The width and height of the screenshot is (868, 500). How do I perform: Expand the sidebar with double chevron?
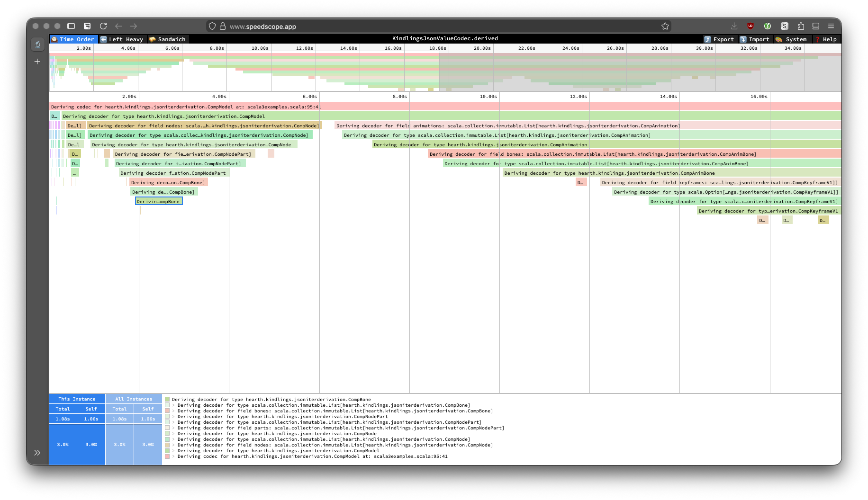click(37, 453)
